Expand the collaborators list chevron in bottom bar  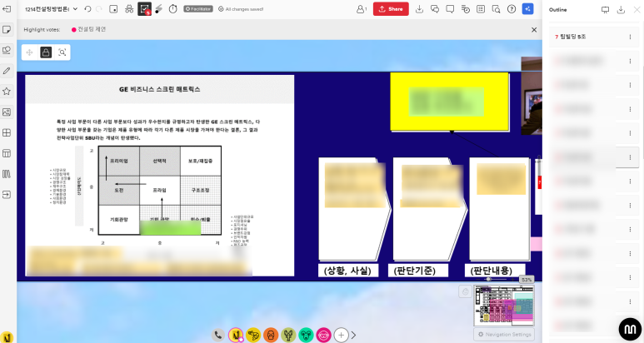(x=353, y=336)
